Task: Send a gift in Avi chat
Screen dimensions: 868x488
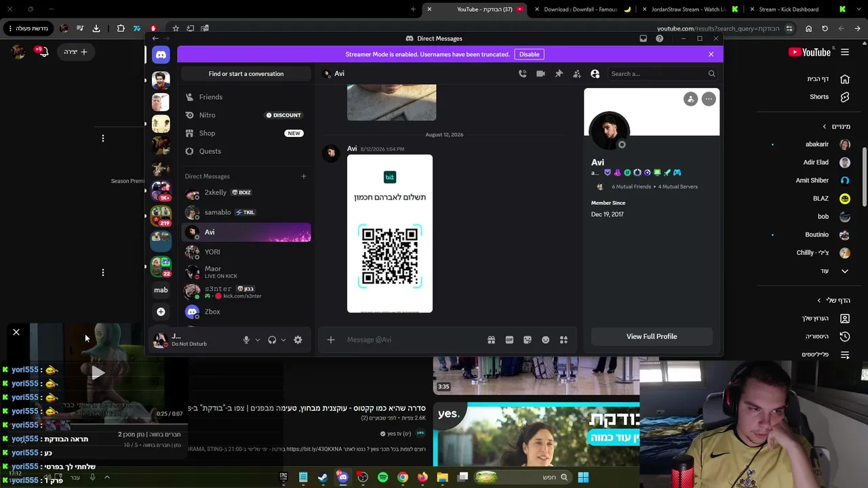Action: 491,340
